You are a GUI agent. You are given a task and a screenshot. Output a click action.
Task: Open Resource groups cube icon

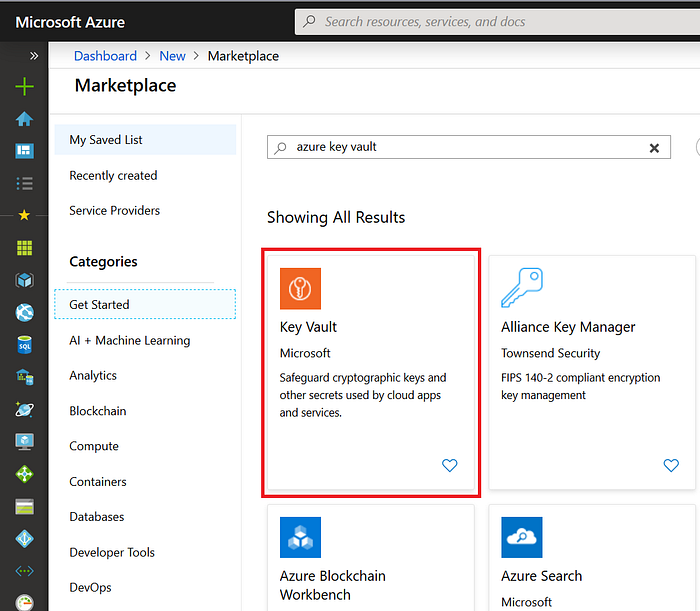25,280
